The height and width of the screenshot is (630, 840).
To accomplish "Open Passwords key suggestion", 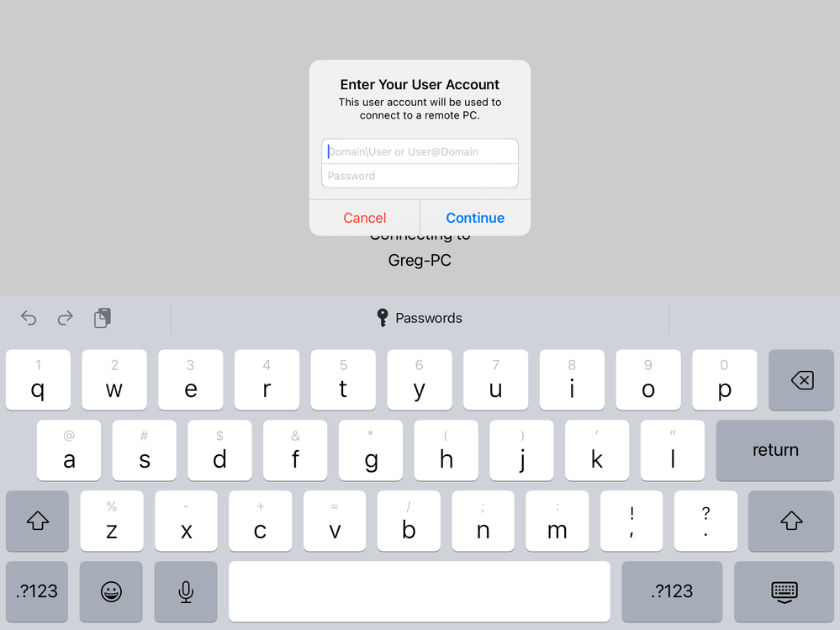I will tap(420, 318).
